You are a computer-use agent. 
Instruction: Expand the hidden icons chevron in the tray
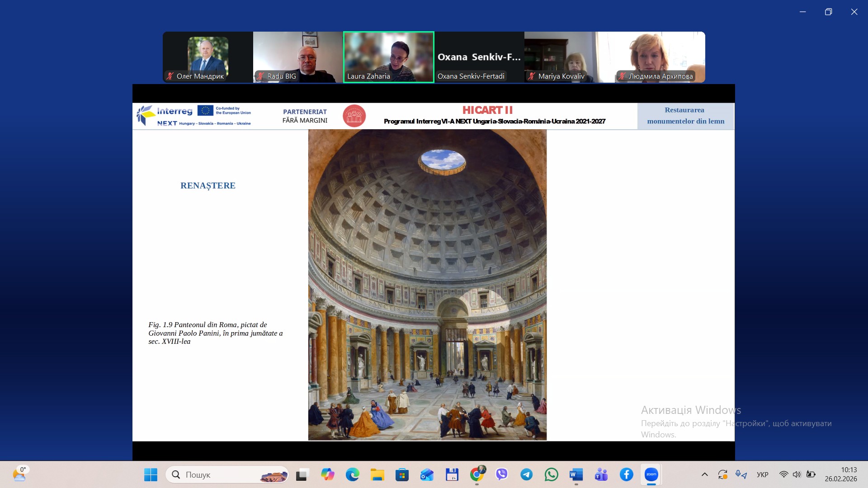coord(704,474)
